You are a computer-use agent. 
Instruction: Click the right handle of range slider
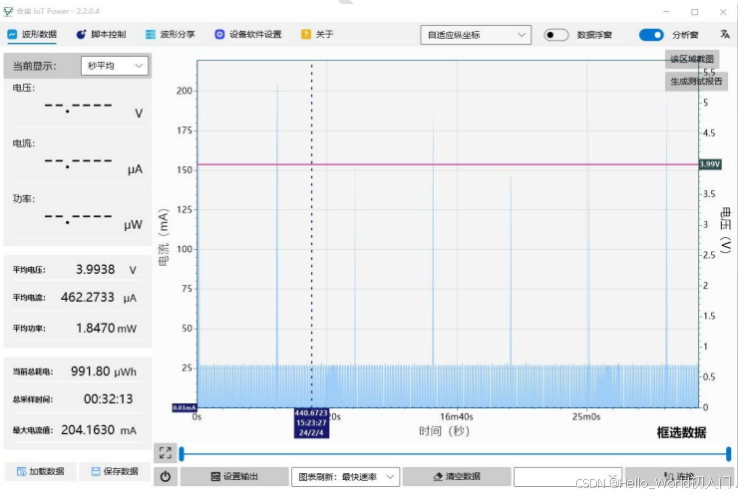728,454
